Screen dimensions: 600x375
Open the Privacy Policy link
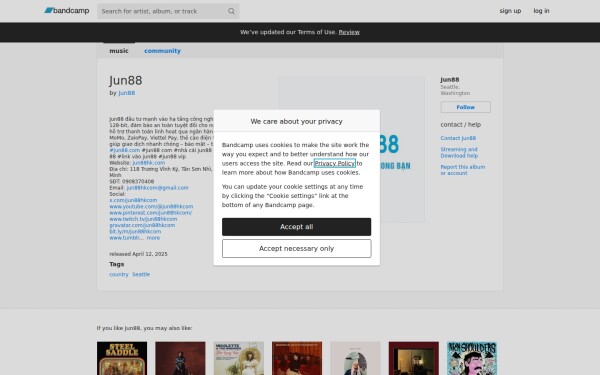[x=334, y=163]
